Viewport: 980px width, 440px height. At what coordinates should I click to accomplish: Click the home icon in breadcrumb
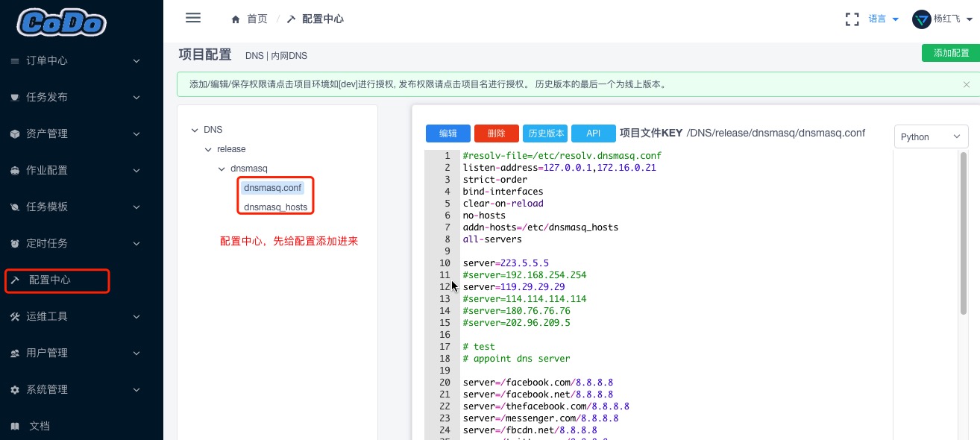(236, 19)
